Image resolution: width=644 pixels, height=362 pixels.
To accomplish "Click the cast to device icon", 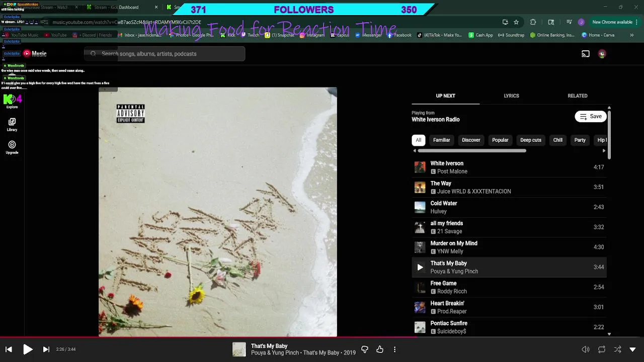I will pos(586,54).
